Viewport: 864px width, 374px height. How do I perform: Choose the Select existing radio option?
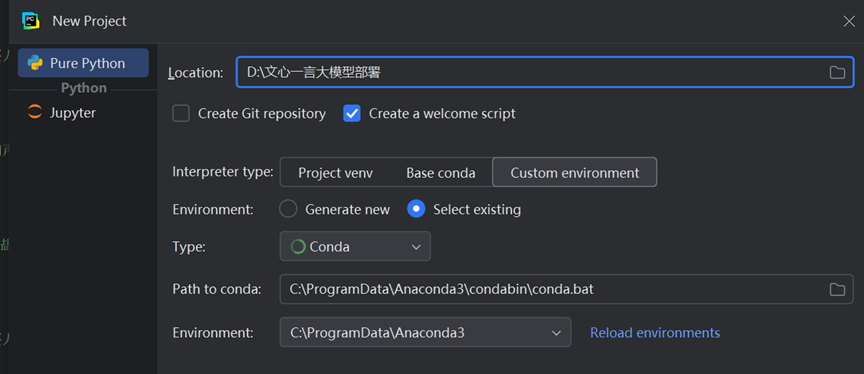tap(416, 209)
